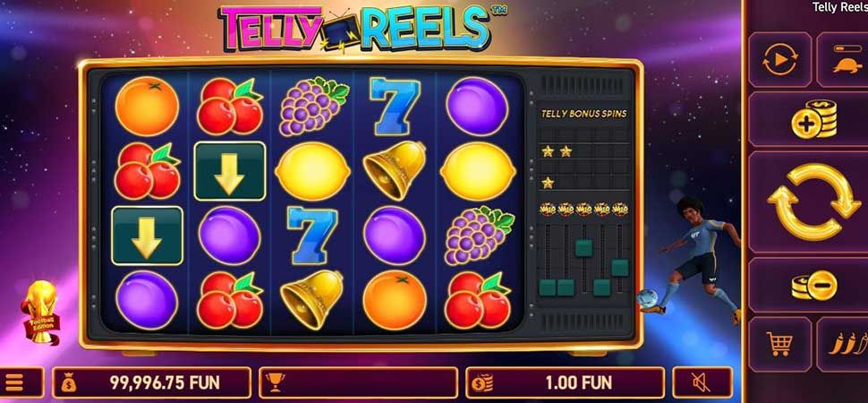The width and height of the screenshot is (868, 403).
Task: Click the blue 7 symbol on reel four
Action: point(395,107)
